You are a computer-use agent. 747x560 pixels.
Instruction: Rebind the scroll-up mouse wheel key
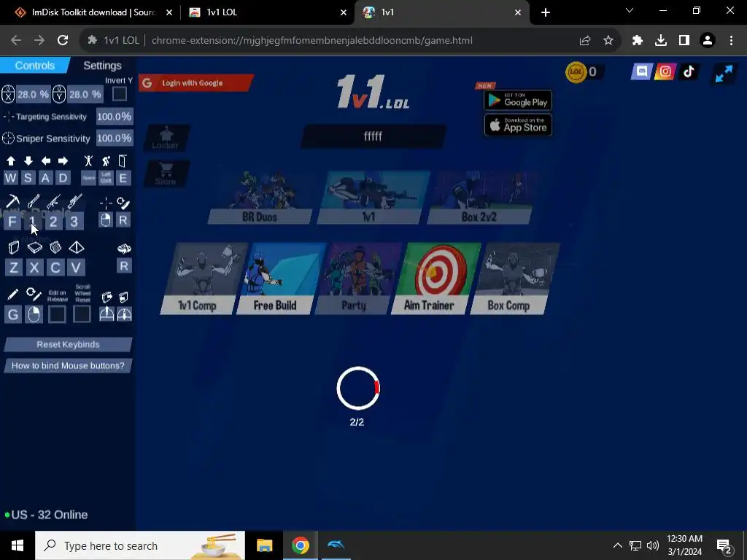(x=107, y=314)
